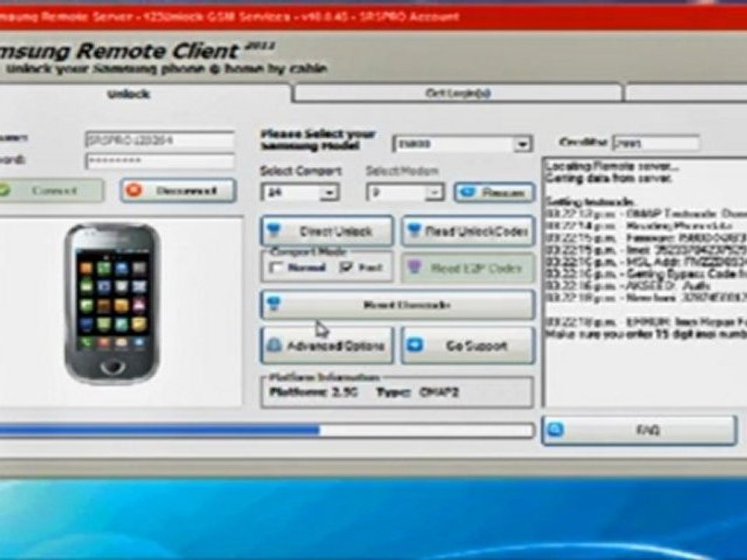Click the Read E2P Codes button
Viewport: 747px width, 560px height.
[468, 268]
